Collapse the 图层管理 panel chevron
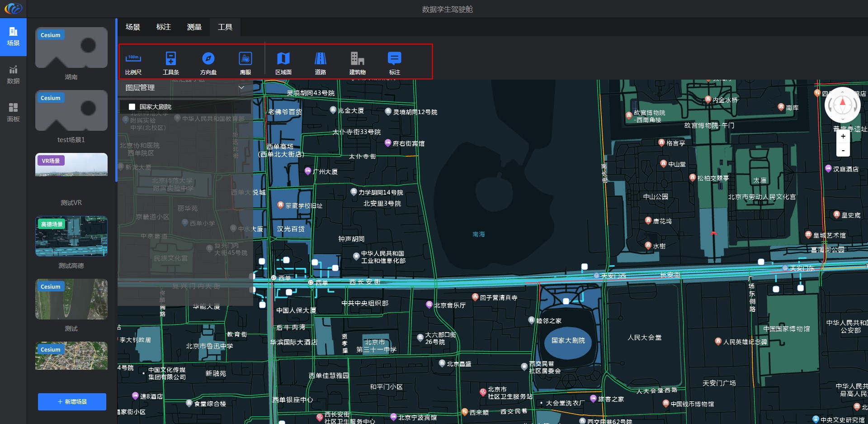Image resolution: width=868 pixels, height=424 pixels. pos(241,87)
